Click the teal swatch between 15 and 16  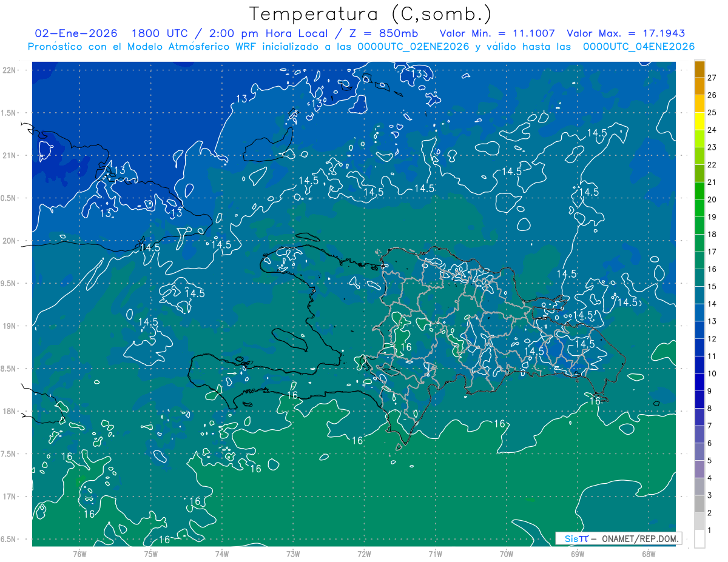tap(699, 278)
